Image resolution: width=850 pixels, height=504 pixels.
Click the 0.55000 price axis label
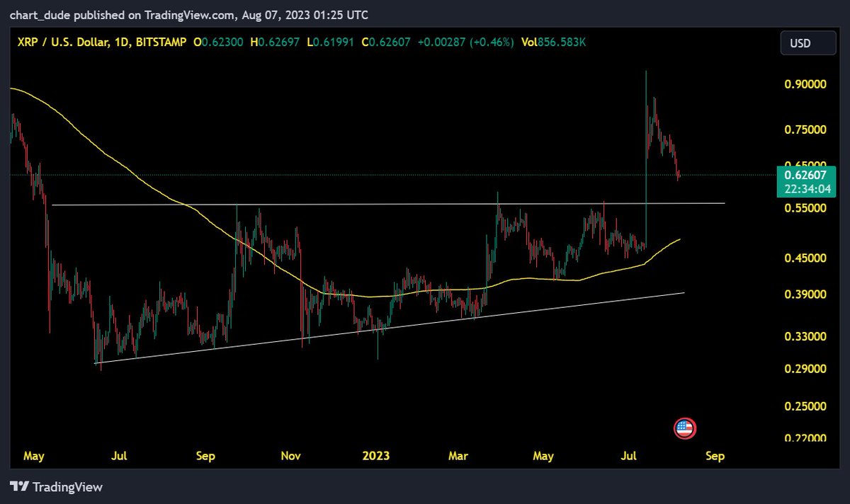point(805,209)
